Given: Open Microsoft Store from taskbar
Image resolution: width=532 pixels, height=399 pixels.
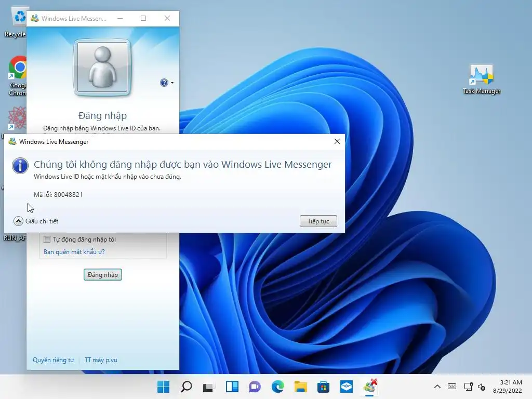Looking at the screenshot, I should tap(323, 387).
